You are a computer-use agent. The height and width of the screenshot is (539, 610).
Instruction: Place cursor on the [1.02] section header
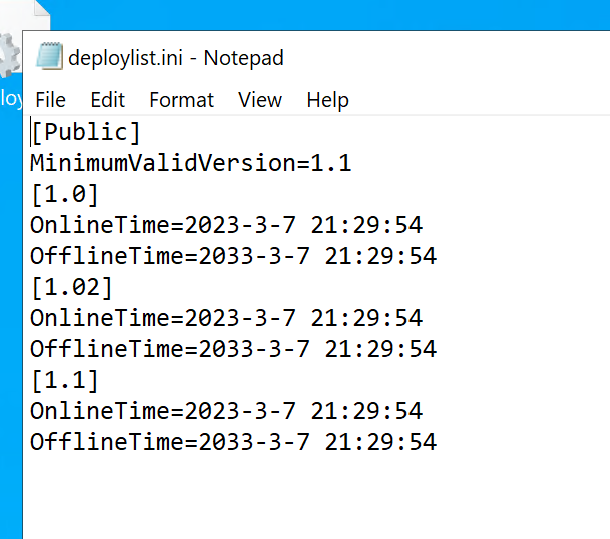(72, 287)
